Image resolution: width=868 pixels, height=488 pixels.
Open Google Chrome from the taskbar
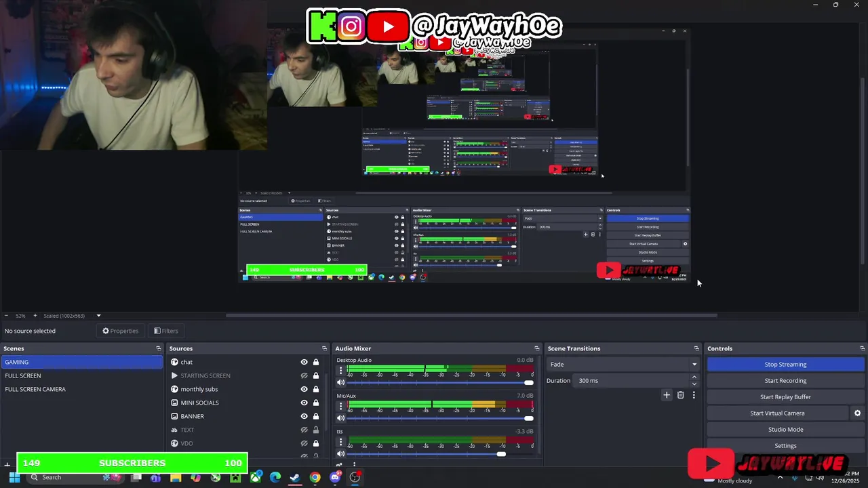(315, 477)
